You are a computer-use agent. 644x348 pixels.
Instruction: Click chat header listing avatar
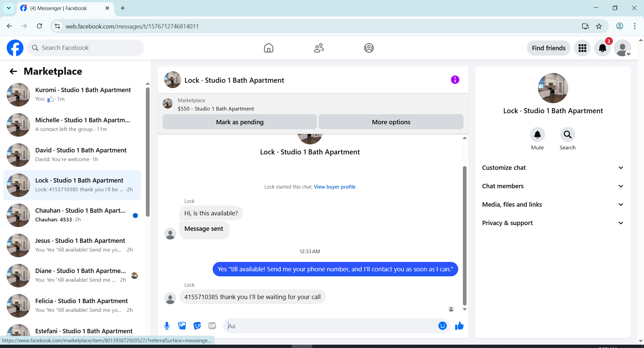coord(173,80)
